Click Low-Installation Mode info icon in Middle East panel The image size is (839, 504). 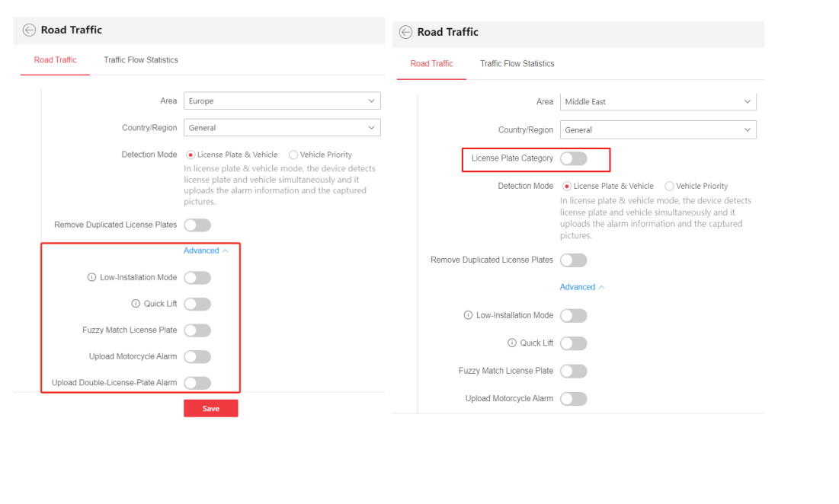[468, 316]
